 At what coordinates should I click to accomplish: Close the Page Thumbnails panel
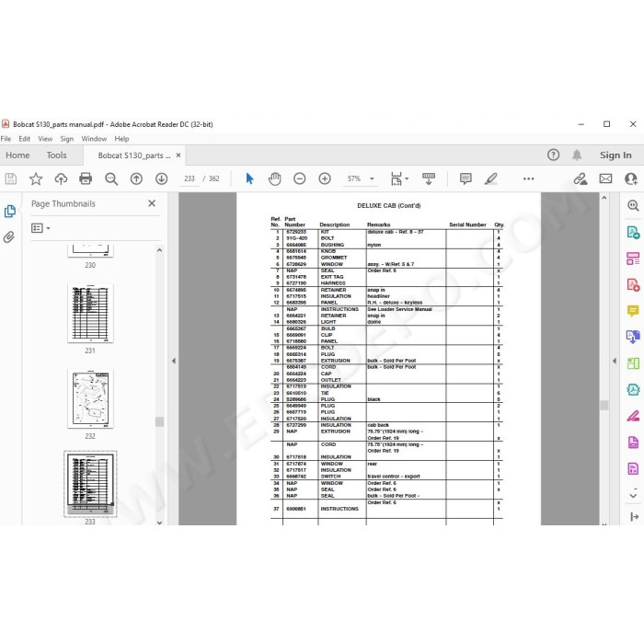tap(152, 203)
